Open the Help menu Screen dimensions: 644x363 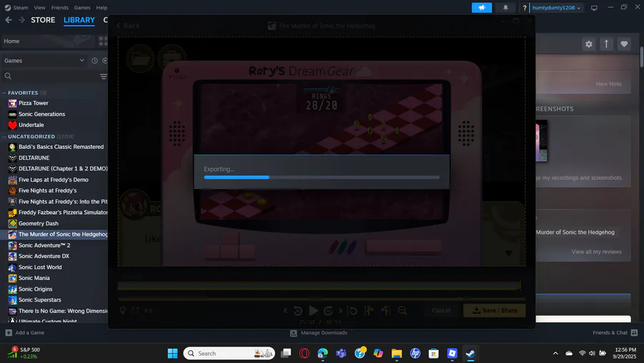[102, 7]
